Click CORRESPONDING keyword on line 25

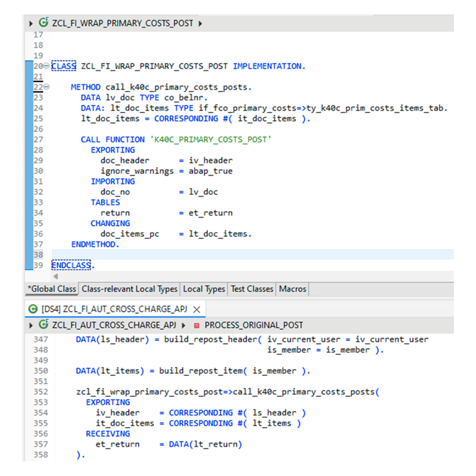point(186,119)
